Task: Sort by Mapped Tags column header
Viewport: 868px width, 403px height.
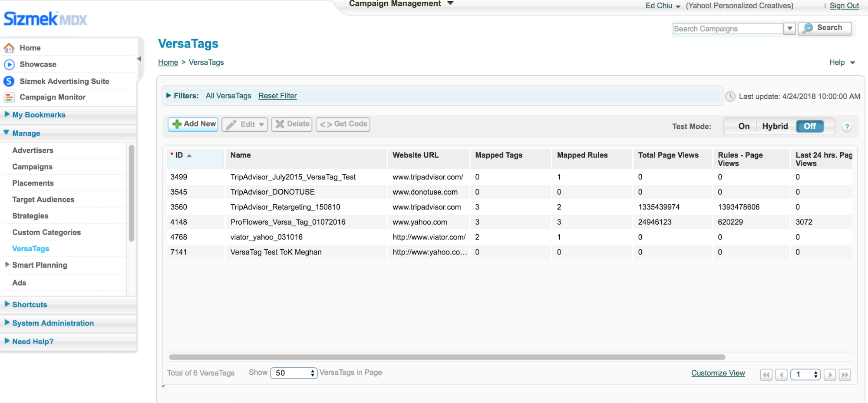Action: (x=511, y=159)
